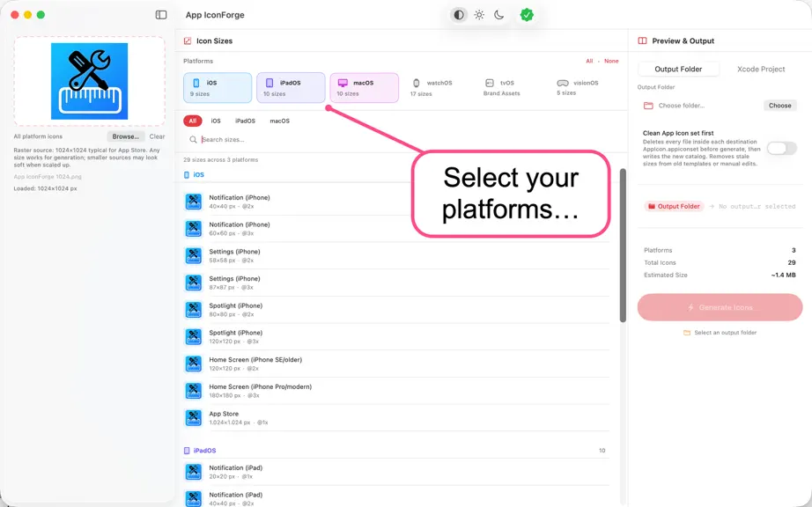Switch to dark appearance mode
This screenshot has width=812, height=507.
[x=498, y=15]
